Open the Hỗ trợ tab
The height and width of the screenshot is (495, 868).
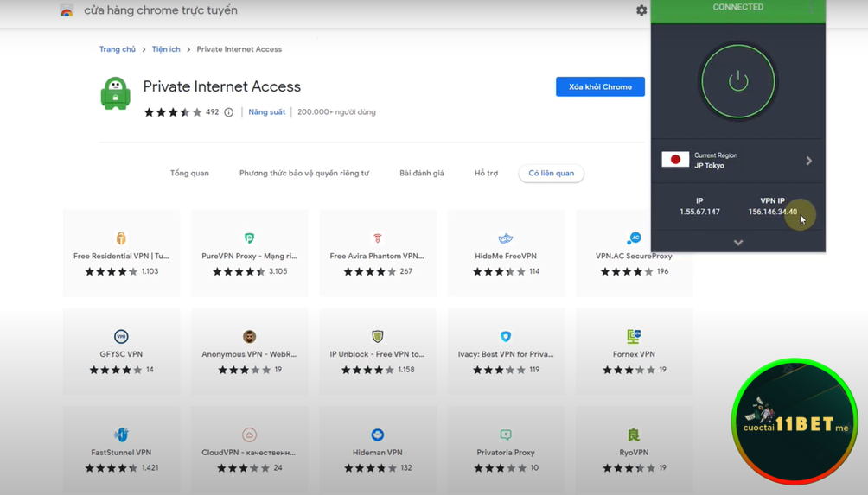click(486, 174)
